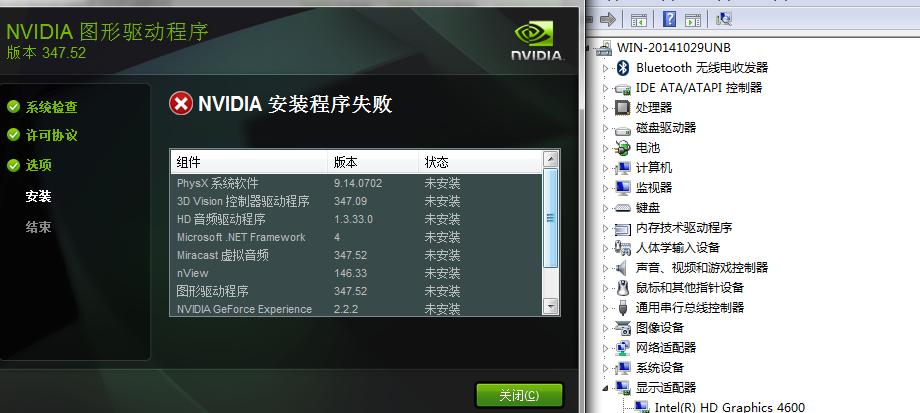Click the 键盘 keyboard icon
The height and width of the screenshot is (413, 920).
pyautogui.click(x=622, y=208)
